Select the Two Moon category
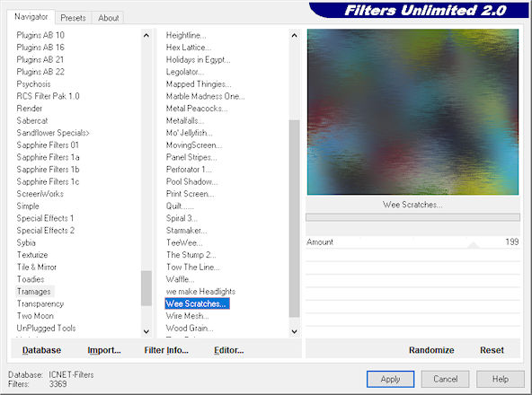Screen dimensions: 532x395 point(35,316)
